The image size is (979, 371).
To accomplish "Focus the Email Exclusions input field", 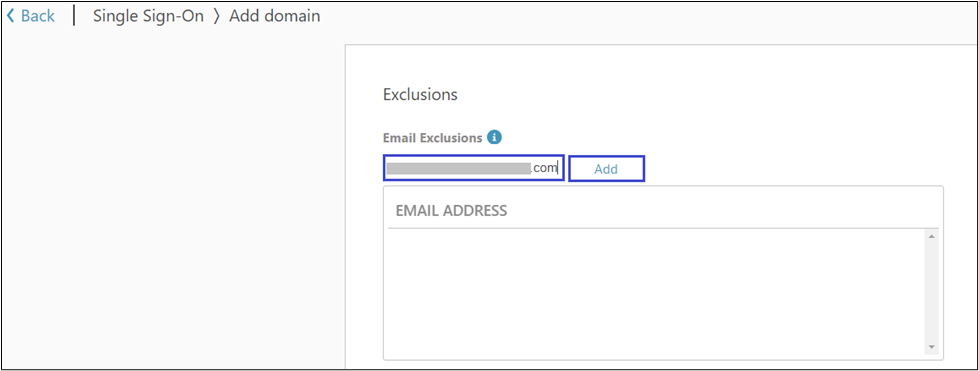I will 474,168.
